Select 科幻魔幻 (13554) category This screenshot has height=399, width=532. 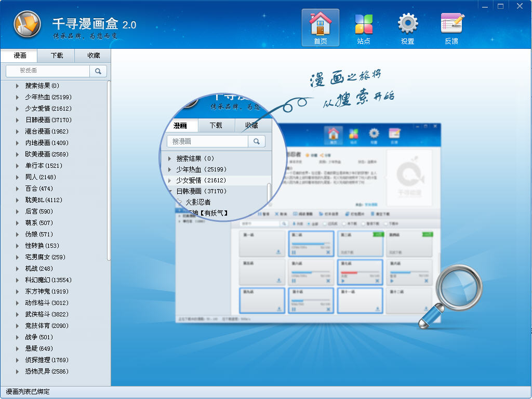click(48, 280)
